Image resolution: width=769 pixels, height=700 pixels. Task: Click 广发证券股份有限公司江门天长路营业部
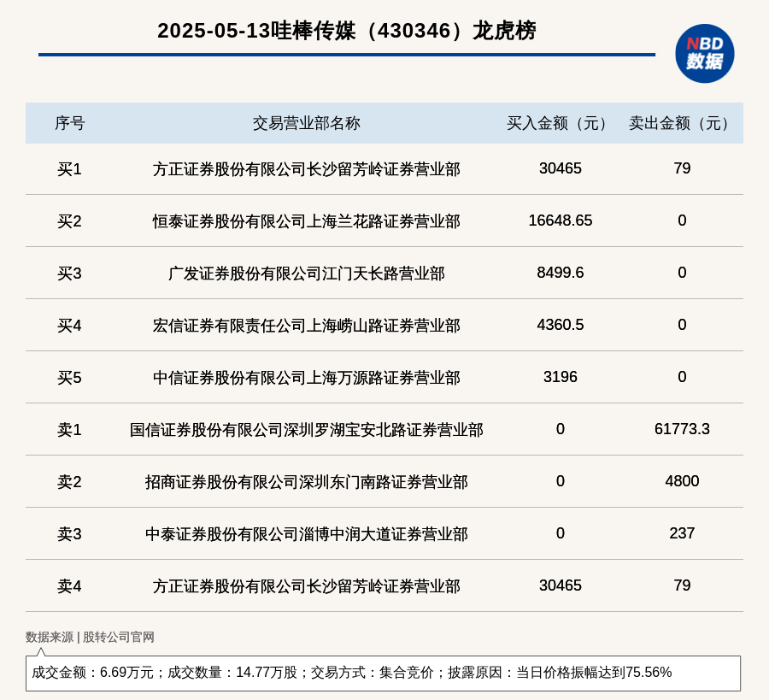tap(307, 274)
